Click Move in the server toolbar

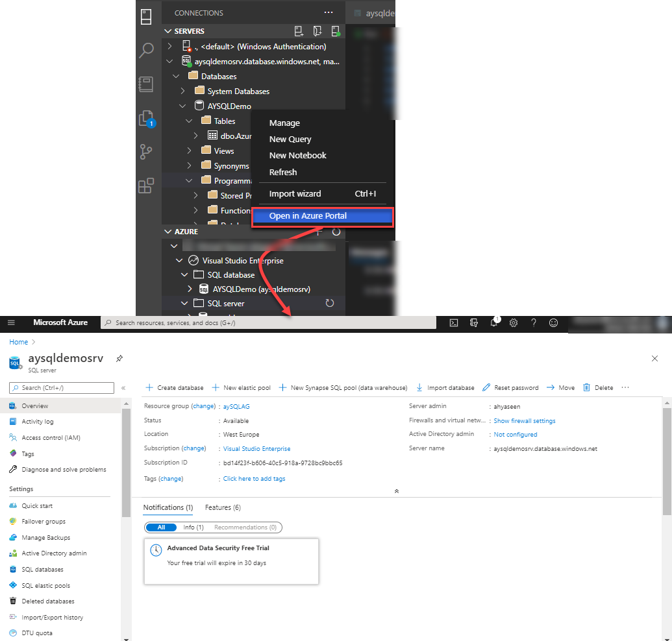[x=560, y=387]
